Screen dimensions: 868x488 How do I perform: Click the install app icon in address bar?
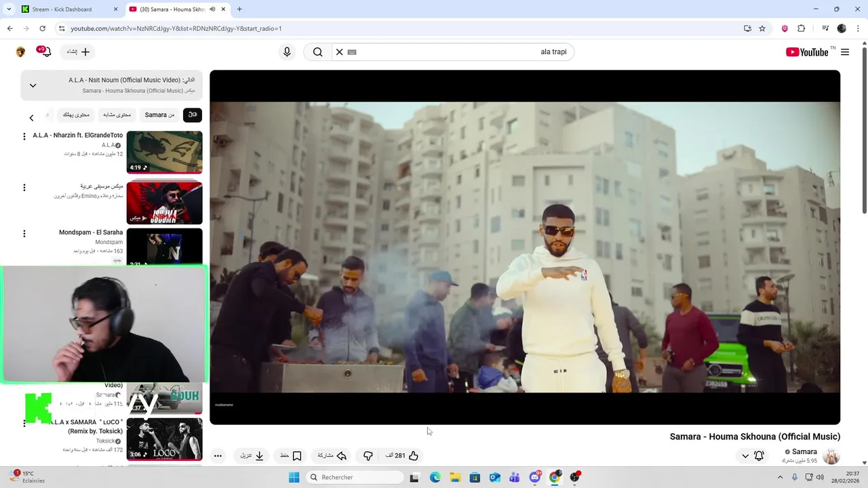pyautogui.click(x=747, y=28)
